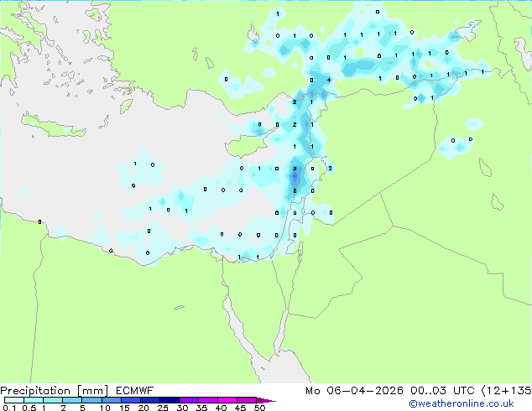Select the legend label "30"

pyautogui.click(x=182, y=408)
